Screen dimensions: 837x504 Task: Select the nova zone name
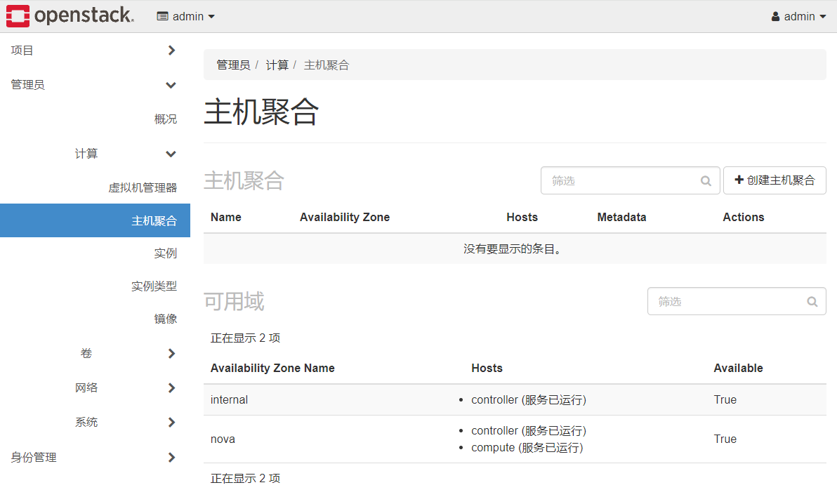coord(223,439)
